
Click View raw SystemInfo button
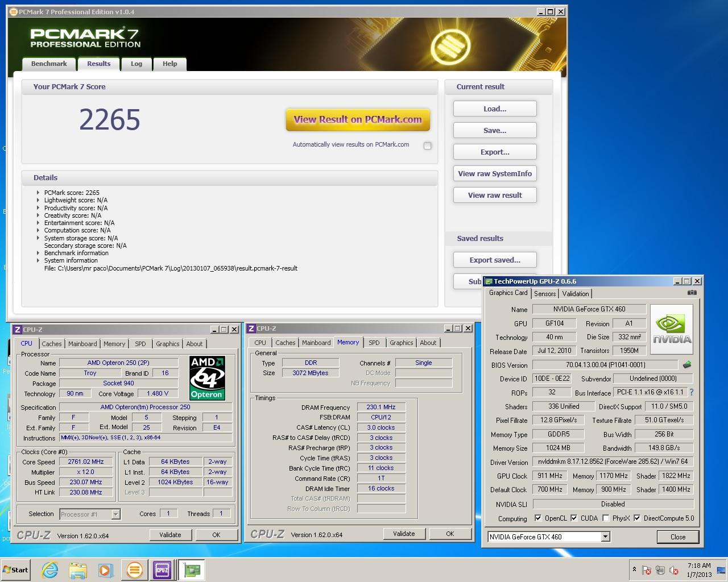point(495,173)
